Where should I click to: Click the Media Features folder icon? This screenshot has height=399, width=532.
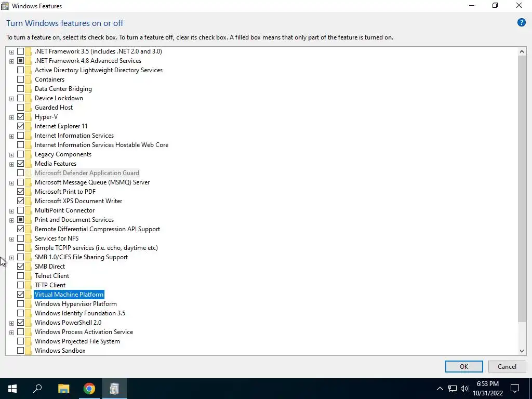(28, 164)
